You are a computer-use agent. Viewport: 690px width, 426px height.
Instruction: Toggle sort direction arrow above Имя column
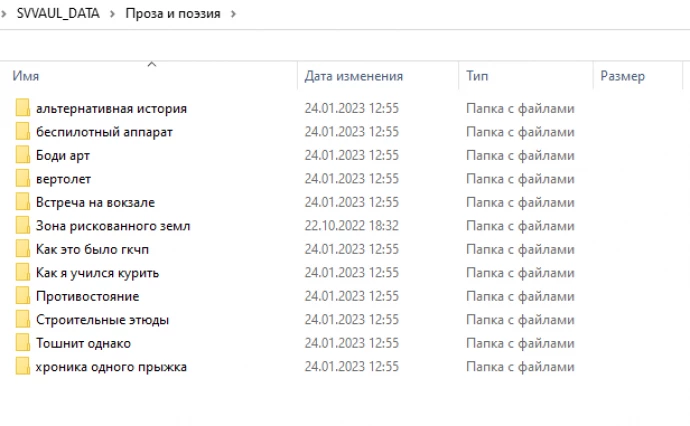pyautogui.click(x=152, y=64)
